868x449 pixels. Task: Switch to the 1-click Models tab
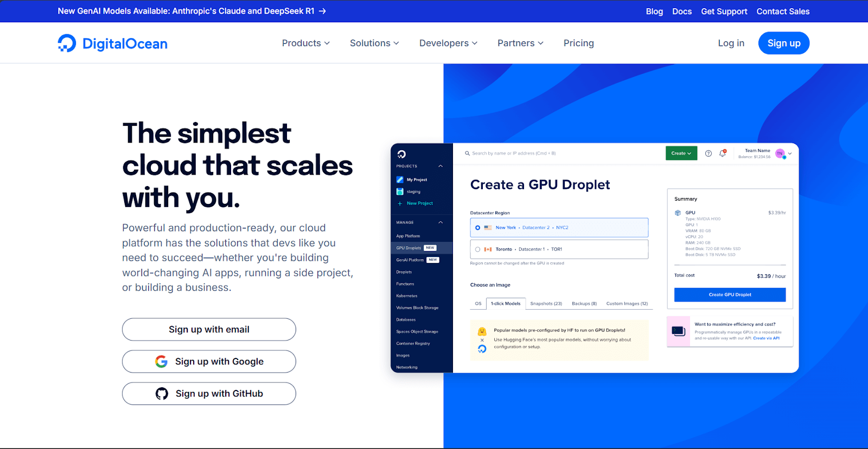[505, 304]
